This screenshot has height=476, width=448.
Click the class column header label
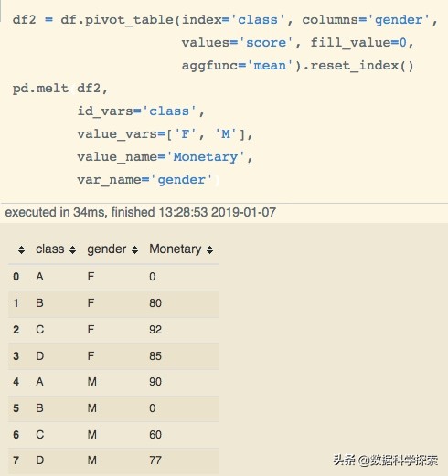point(50,249)
